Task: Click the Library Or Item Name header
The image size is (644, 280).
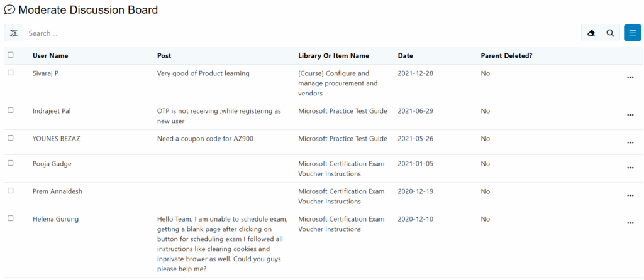Action: tap(333, 56)
